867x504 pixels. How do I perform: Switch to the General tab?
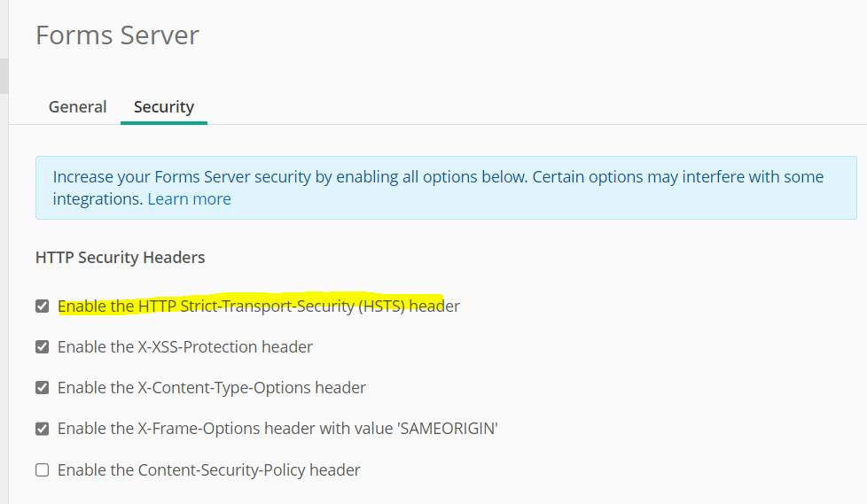coord(77,106)
